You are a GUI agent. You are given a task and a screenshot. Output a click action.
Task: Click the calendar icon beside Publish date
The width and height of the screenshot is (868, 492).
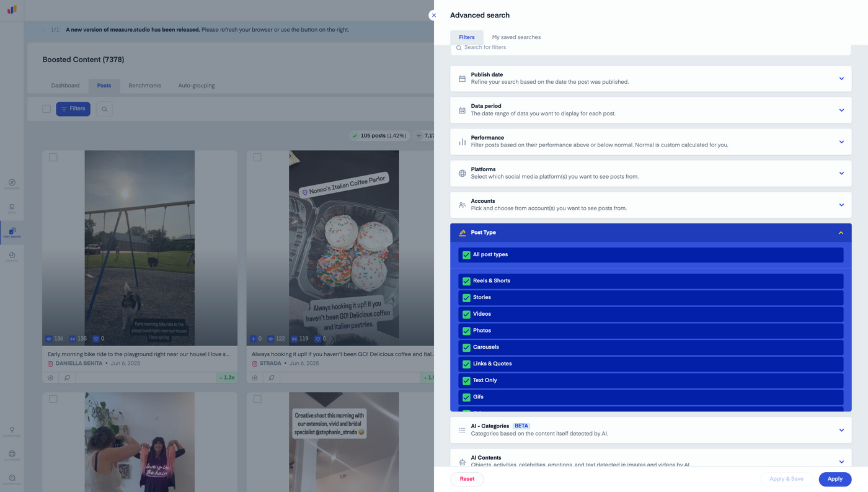(x=462, y=79)
